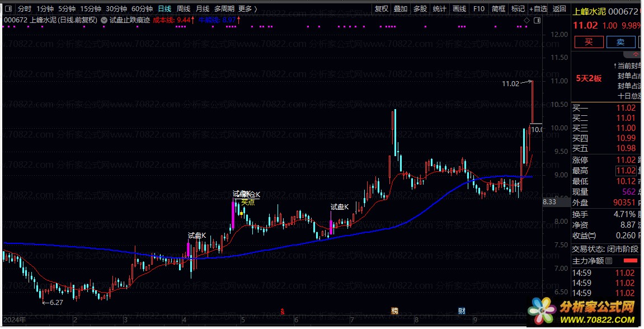Select the 周线 weekly chart tab
This screenshot has width=644, height=329.
point(184,9)
